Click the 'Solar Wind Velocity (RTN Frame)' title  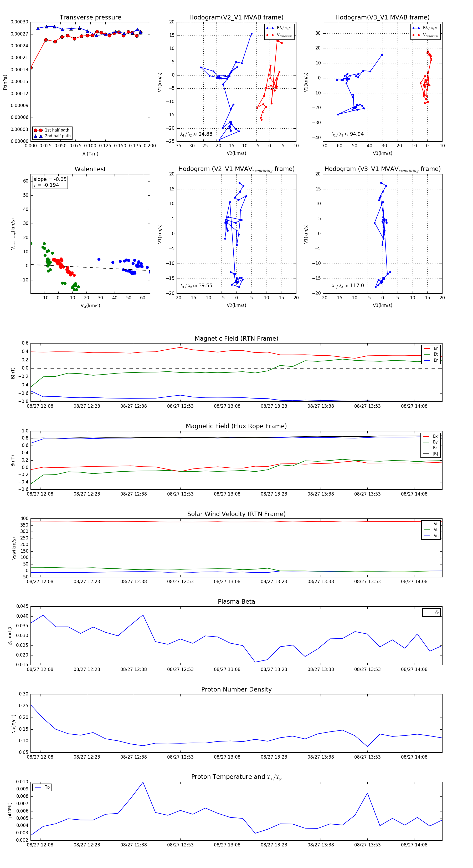pyautogui.click(x=236, y=514)
